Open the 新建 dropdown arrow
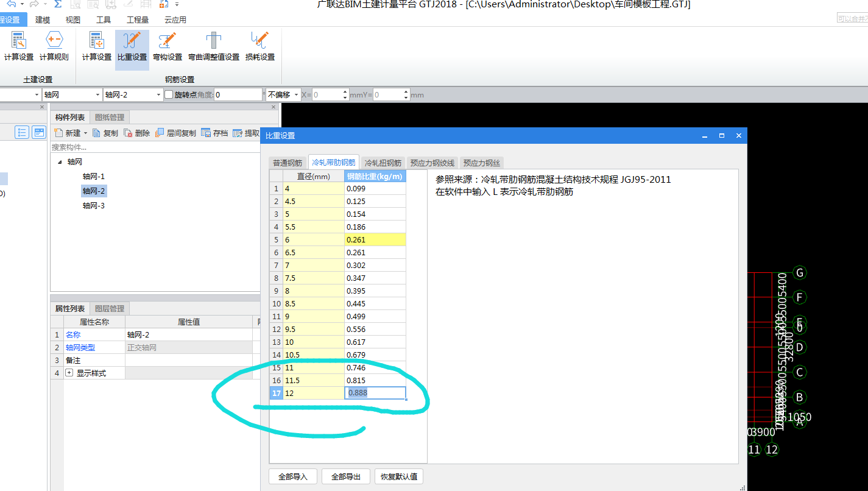Screen dimensions: 868x491 85,133
